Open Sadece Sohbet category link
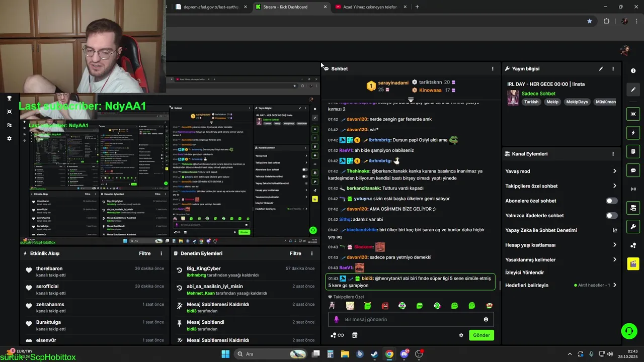This screenshot has height=362, width=644. tap(538, 94)
